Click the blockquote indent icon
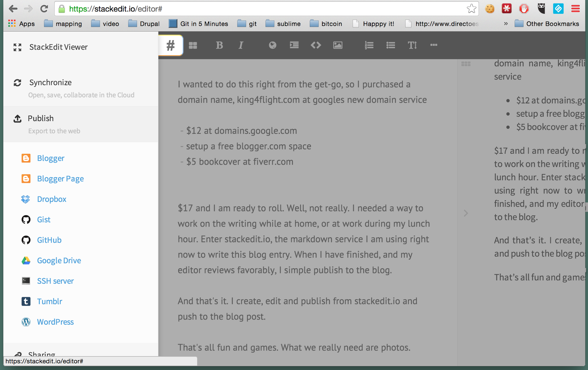 point(294,45)
